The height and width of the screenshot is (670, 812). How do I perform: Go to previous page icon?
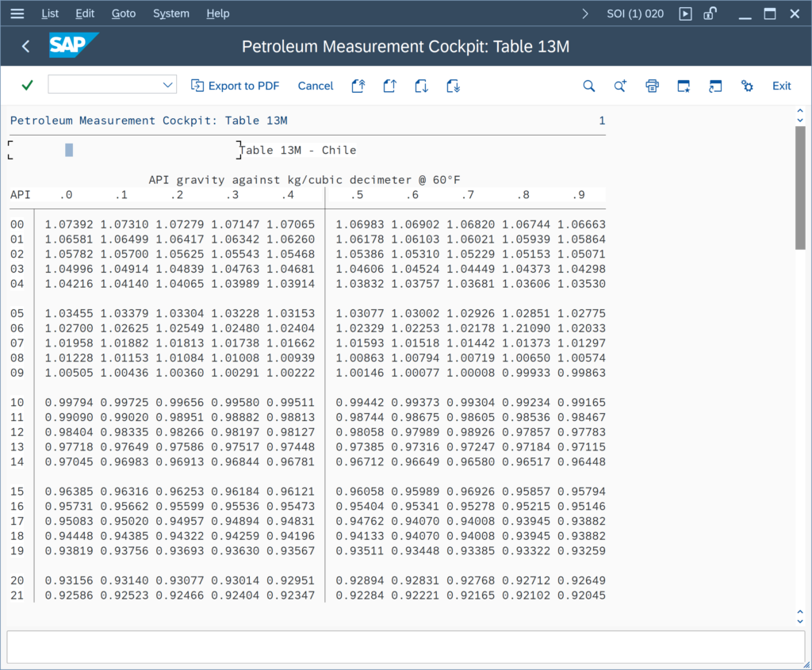point(390,86)
